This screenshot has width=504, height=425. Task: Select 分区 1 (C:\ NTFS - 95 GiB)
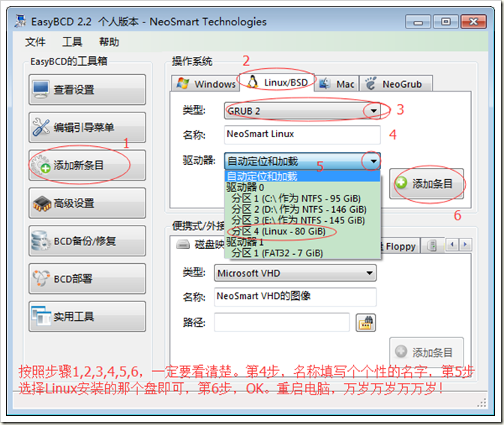[x=302, y=198]
